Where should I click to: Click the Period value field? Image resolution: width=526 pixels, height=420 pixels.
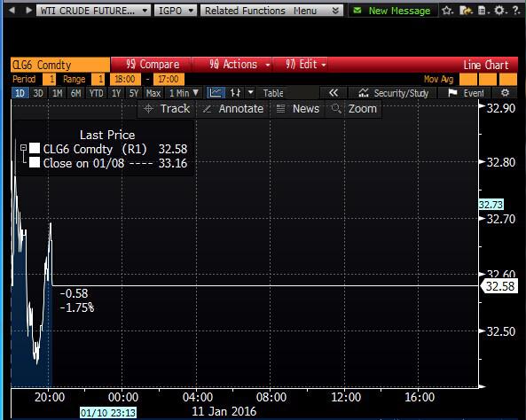(x=49, y=80)
